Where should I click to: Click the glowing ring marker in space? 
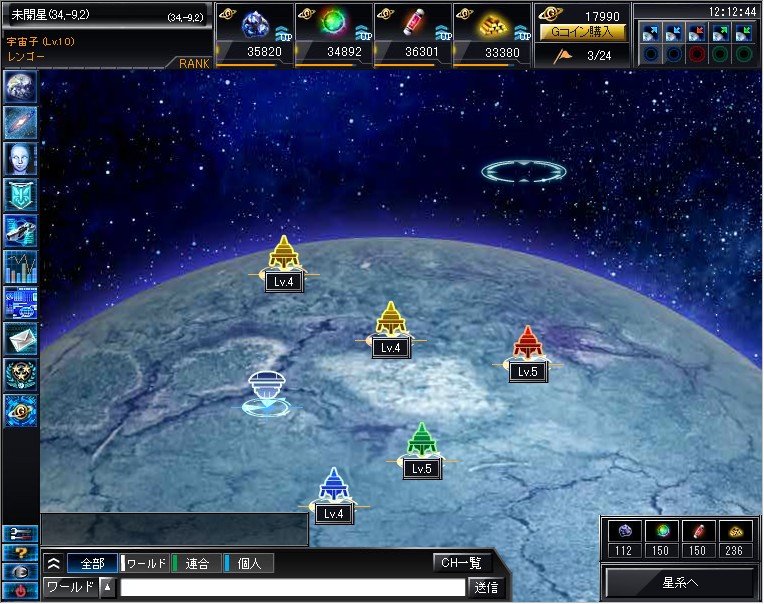coord(524,171)
